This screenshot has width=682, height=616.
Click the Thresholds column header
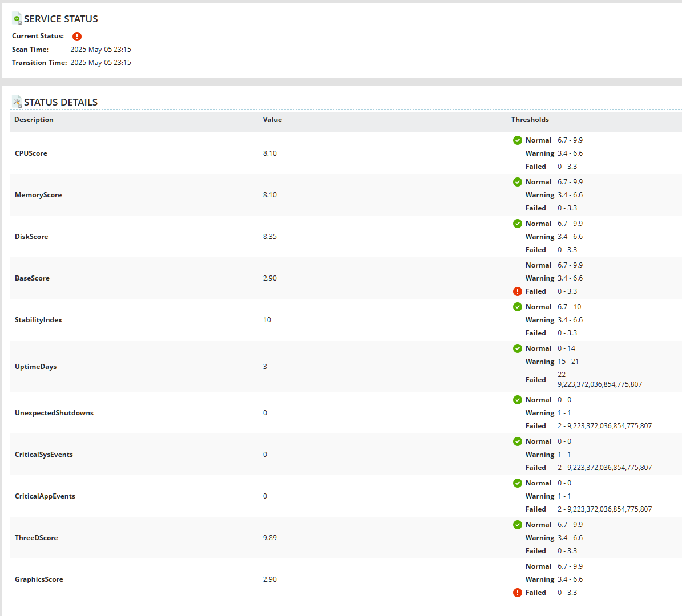click(530, 120)
